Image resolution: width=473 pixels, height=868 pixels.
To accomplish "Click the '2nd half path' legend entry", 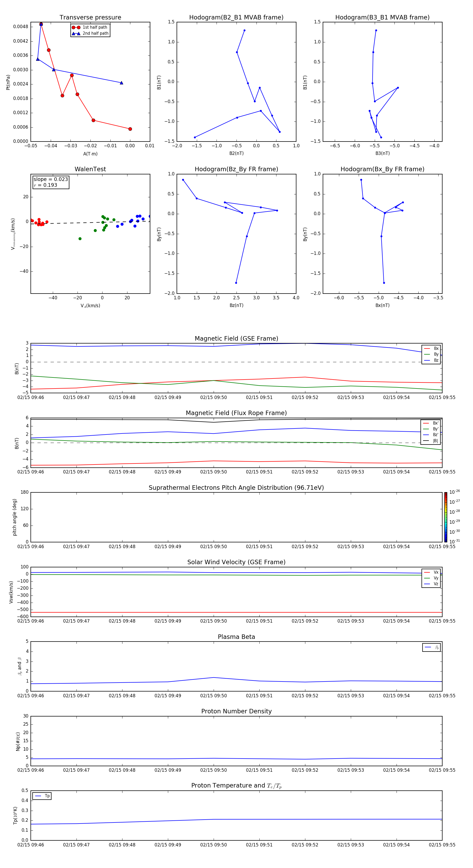I will (x=90, y=33).
